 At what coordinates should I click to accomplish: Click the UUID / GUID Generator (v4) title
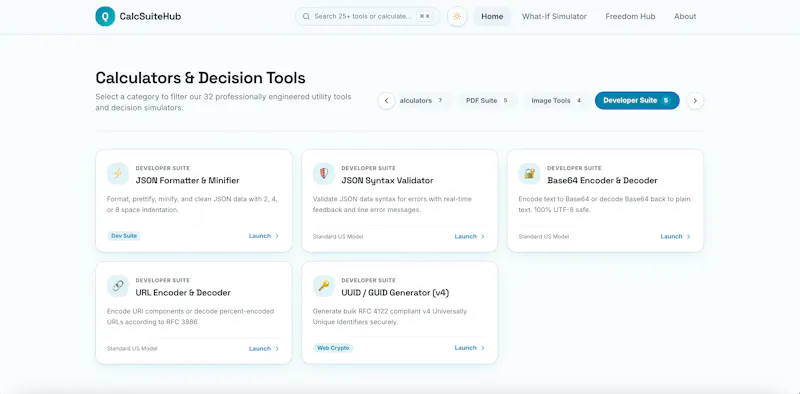395,293
